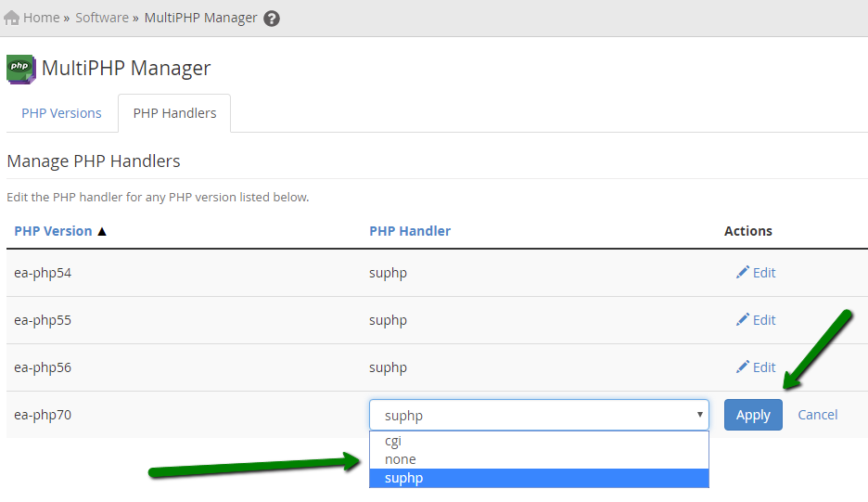Click the sort ascending triangle icon
Viewport: 868px width, 502px height.
pos(102,232)
